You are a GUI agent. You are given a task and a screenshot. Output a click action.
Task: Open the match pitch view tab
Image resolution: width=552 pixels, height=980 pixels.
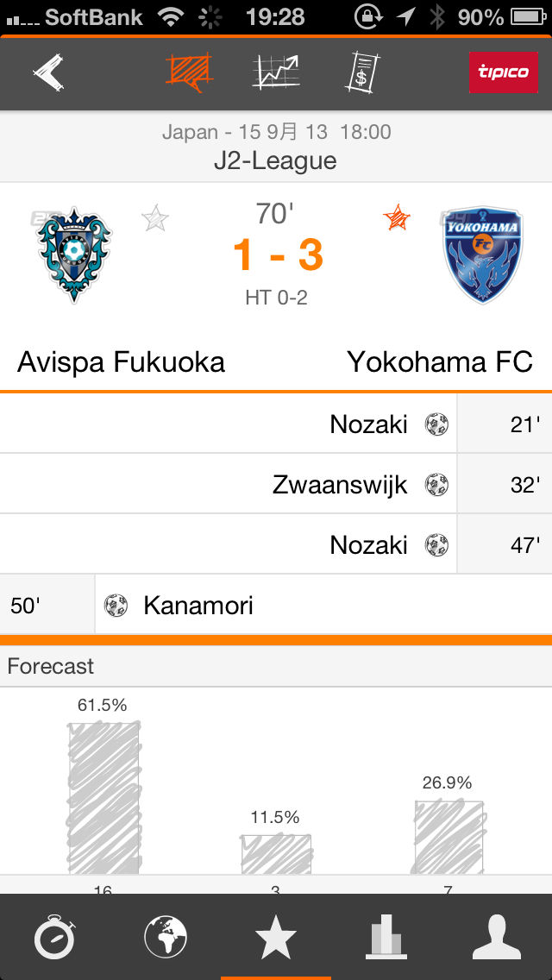pos(190,72)
